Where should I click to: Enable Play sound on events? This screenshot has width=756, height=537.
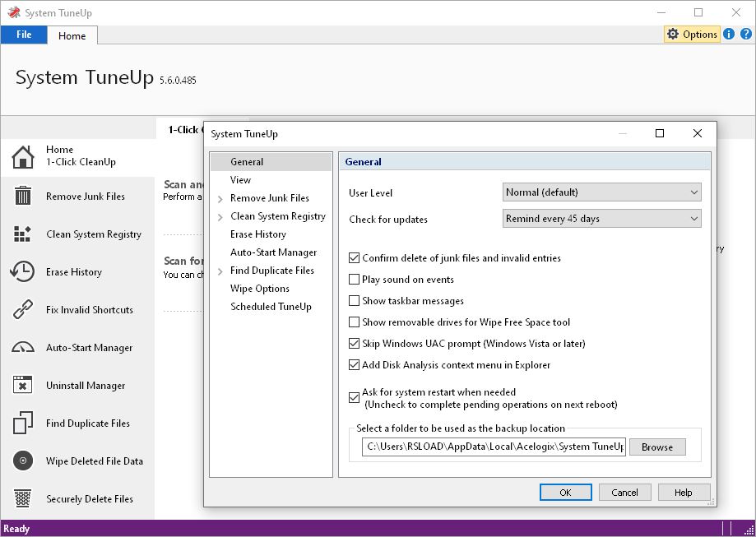[x=354, y=279]
